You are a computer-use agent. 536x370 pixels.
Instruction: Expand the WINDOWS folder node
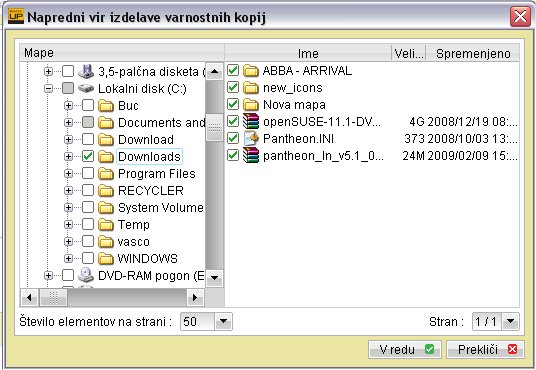68,259
